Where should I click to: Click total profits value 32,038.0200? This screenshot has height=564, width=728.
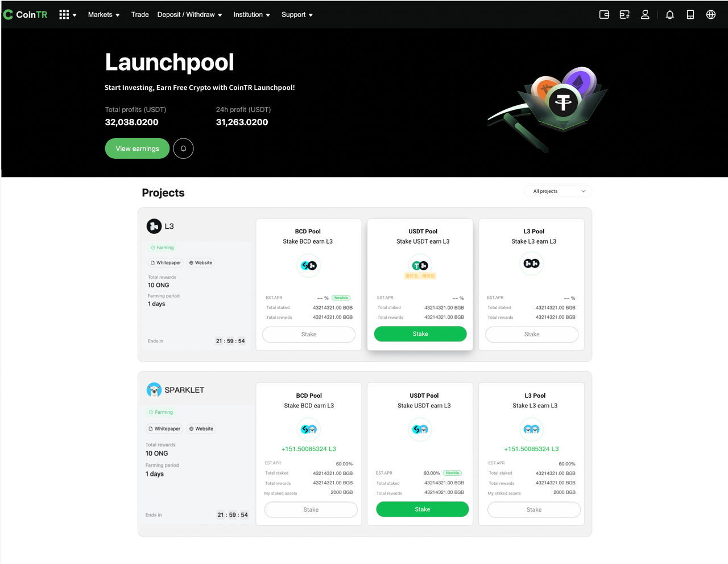tap(132, 122)
